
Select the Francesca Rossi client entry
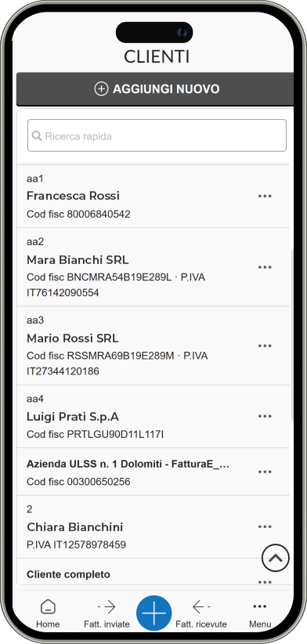153,196
